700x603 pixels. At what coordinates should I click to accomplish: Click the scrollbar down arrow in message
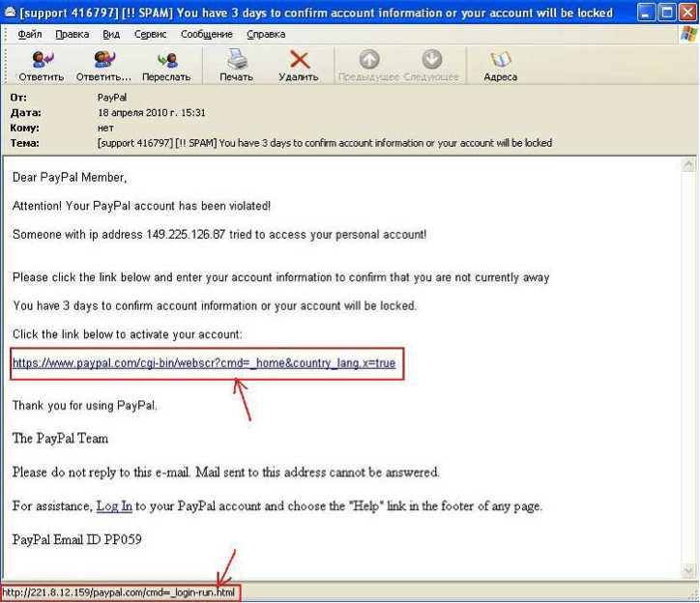point(688,570)
